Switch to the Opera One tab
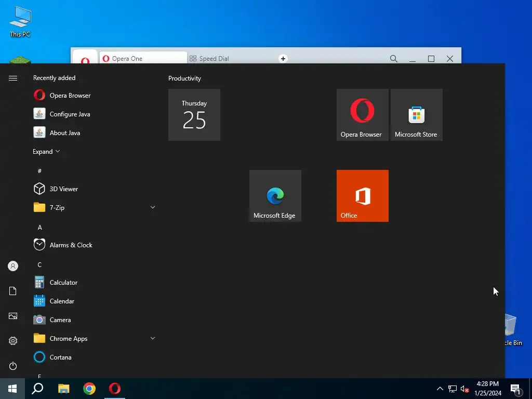 pyautogui.click(x=143, y=58)
